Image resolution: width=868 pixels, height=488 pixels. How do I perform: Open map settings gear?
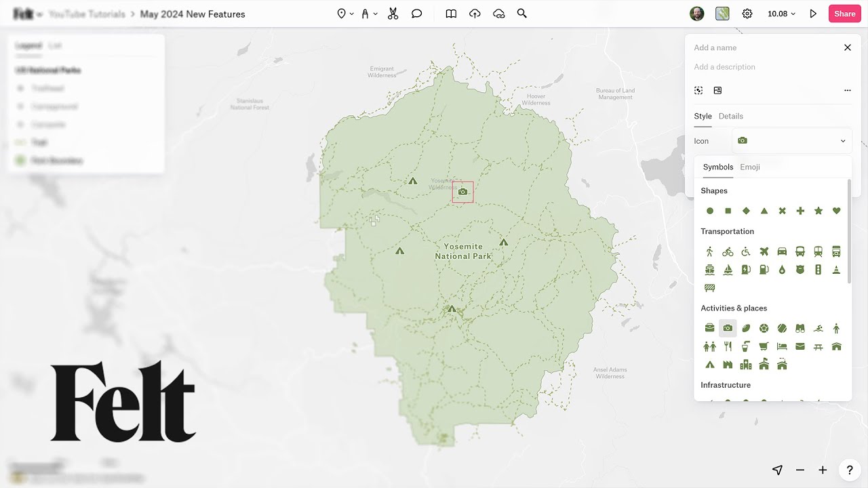pyautogui.click(x=747, y=14)
